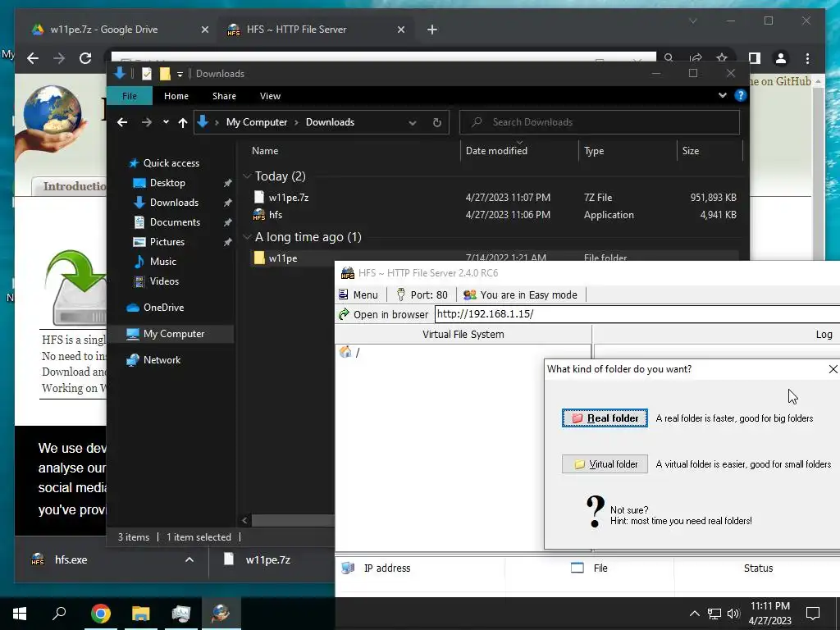Screen dimensions: 840x630
Task: Open the address bar history dropdown in Explorer
Action: tap(413, 123)
